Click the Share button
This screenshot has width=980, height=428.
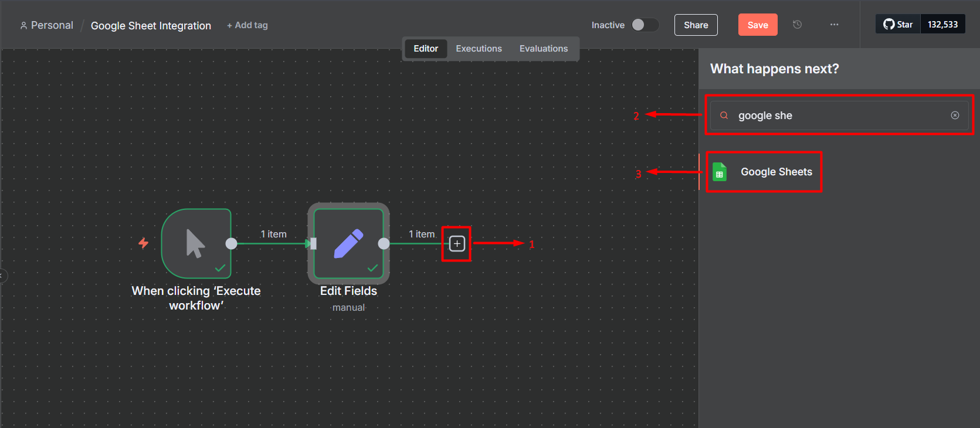tap(696, 25)
